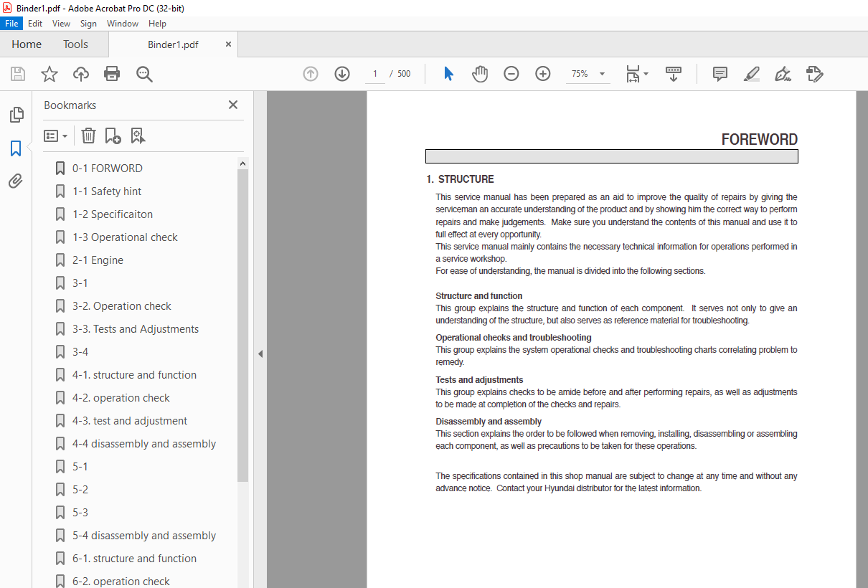The height and width of the screenshot is (588, 868).
Task: Open the Sign document tool
Action: click(x=783, y=74)
